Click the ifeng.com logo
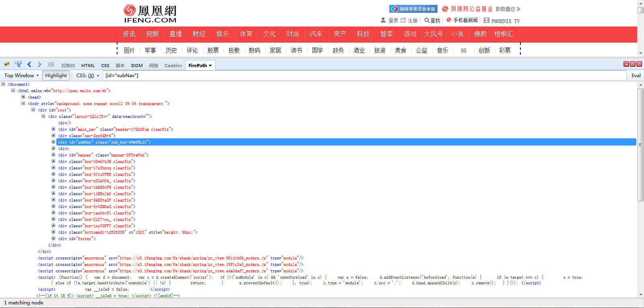This screenshot has height=308, width=644. point(150,14)
